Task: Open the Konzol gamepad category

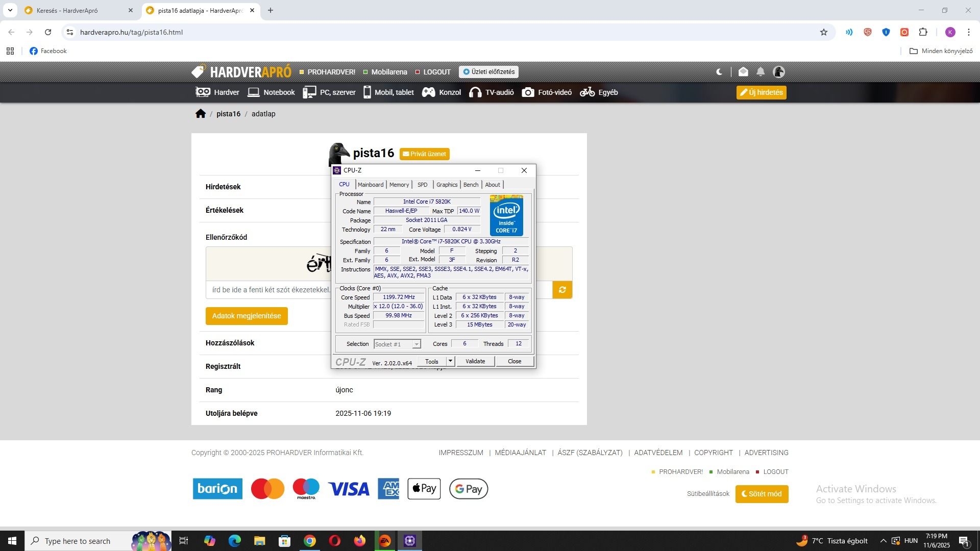Action: [441, 92]
